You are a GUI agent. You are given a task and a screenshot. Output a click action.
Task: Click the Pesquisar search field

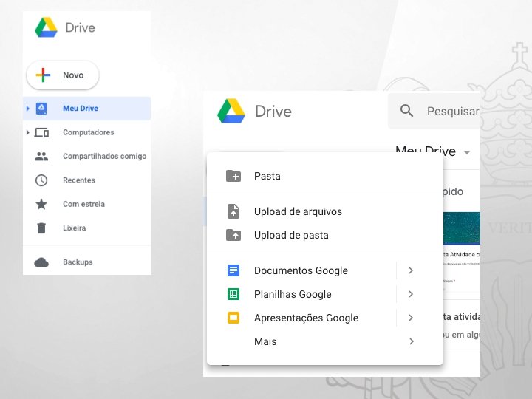434,111
